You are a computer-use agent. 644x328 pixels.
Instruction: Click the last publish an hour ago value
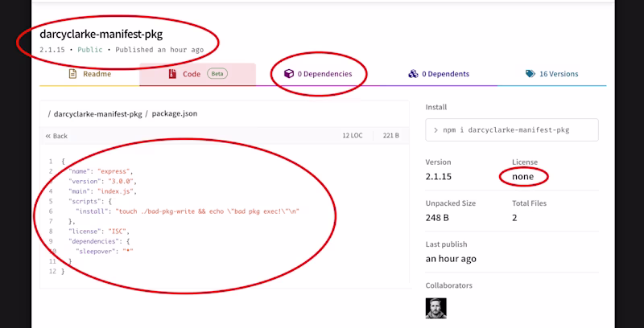click(x=451, y=259)
